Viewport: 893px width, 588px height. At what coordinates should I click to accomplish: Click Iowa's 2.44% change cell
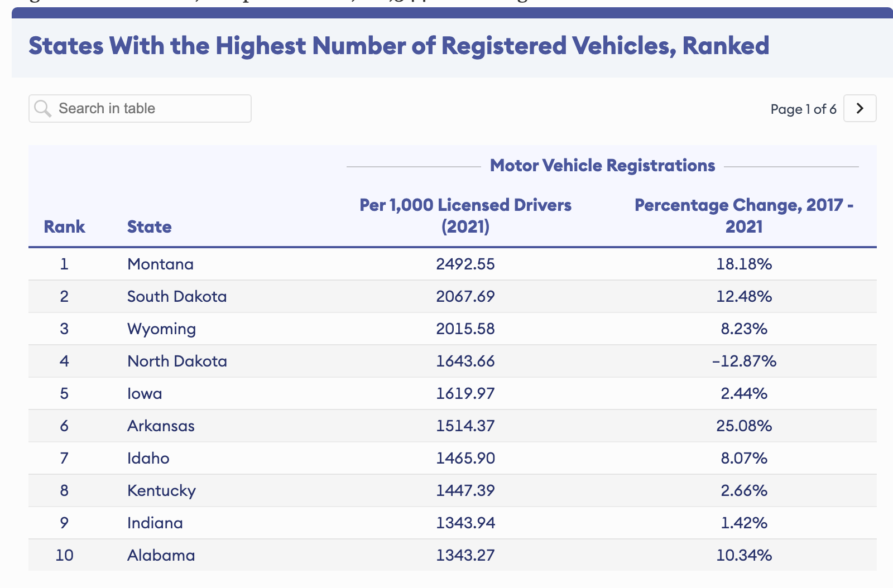(x=744, y=393)
